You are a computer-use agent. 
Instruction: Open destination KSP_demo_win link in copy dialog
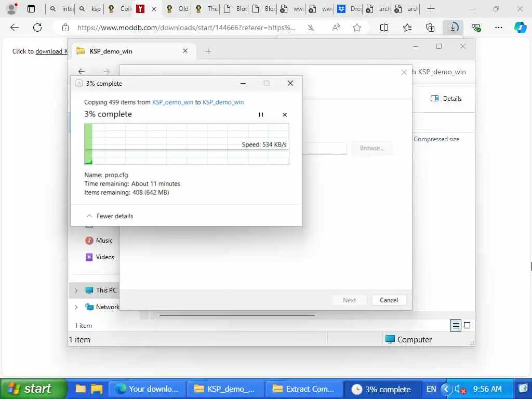click(x=223, y=102)
